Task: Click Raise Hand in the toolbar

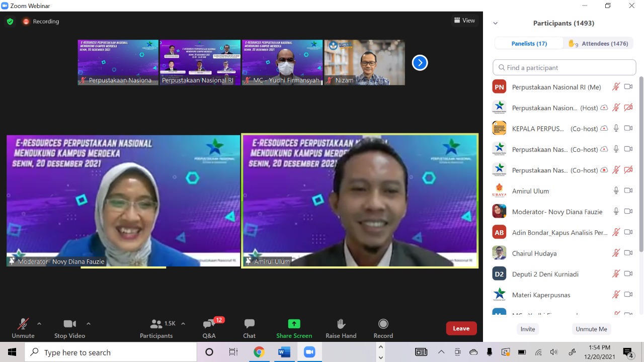Action: coord(341,328)
